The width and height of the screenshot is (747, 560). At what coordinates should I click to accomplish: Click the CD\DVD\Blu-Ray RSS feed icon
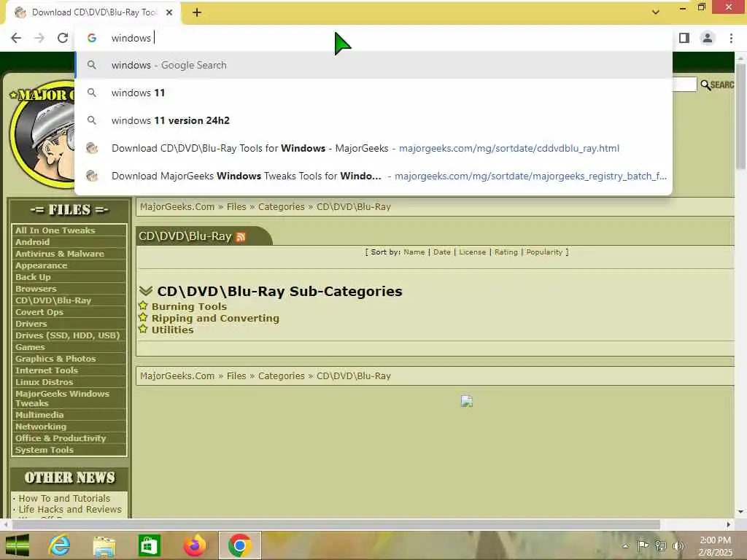coord(241,237)
